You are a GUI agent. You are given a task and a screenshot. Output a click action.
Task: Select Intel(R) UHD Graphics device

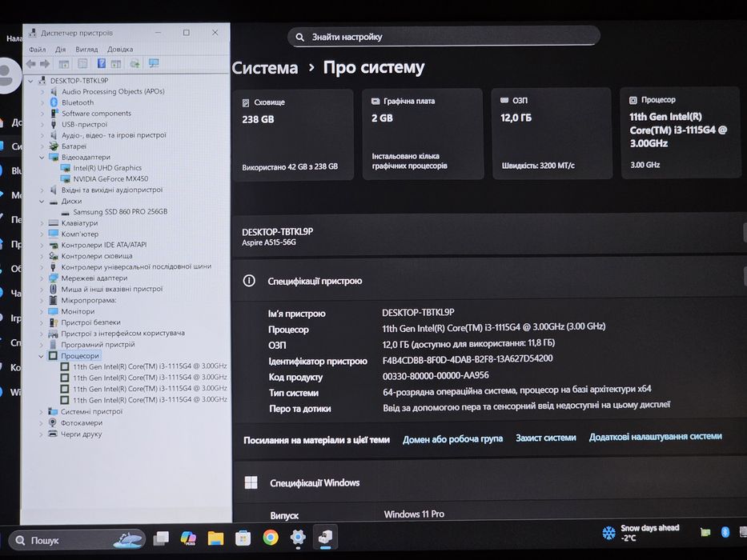click(107, 168)
